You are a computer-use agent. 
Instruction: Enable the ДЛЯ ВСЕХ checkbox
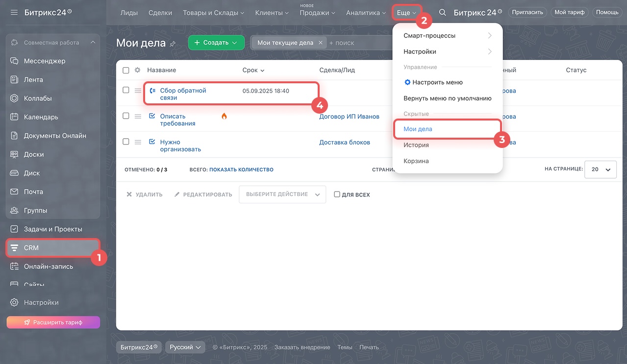337,194
